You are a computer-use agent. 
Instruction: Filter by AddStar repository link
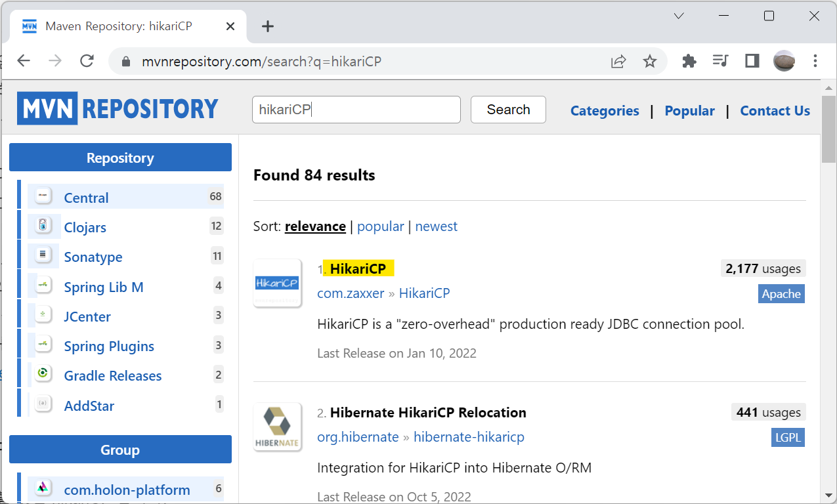click(x=89, y=406)
